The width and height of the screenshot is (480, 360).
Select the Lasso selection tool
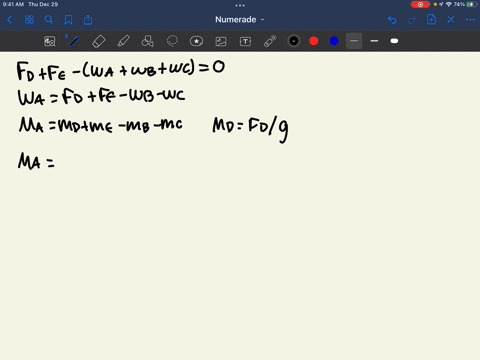pos(172,41)
